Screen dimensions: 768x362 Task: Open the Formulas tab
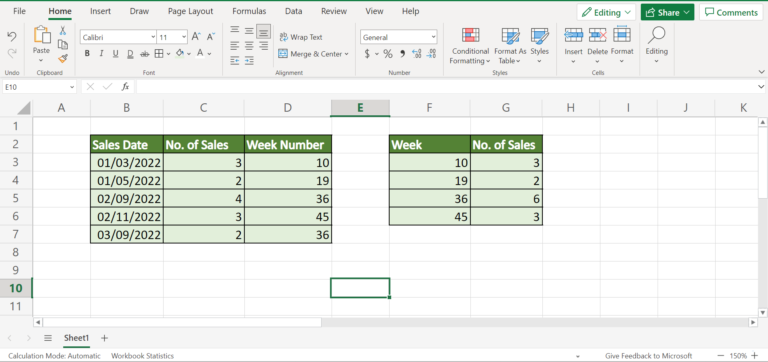[x=249, y=11]
